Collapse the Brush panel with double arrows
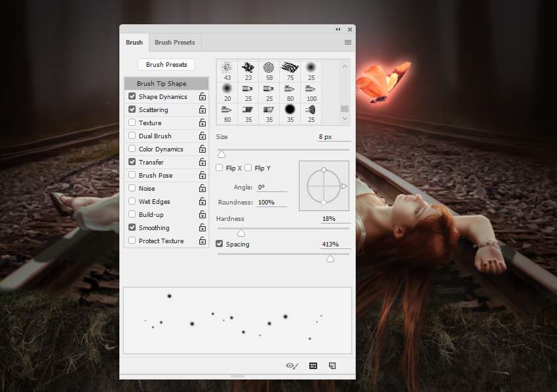The height and width of the screenshot is (392, 557). (x=338, y=29)
